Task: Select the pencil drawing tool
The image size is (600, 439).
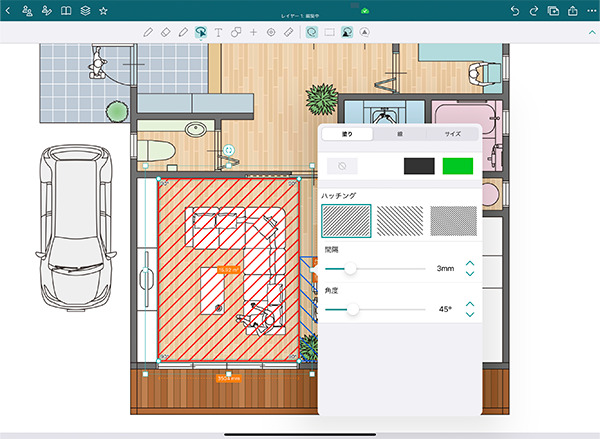Action: (x=148, y=32)
